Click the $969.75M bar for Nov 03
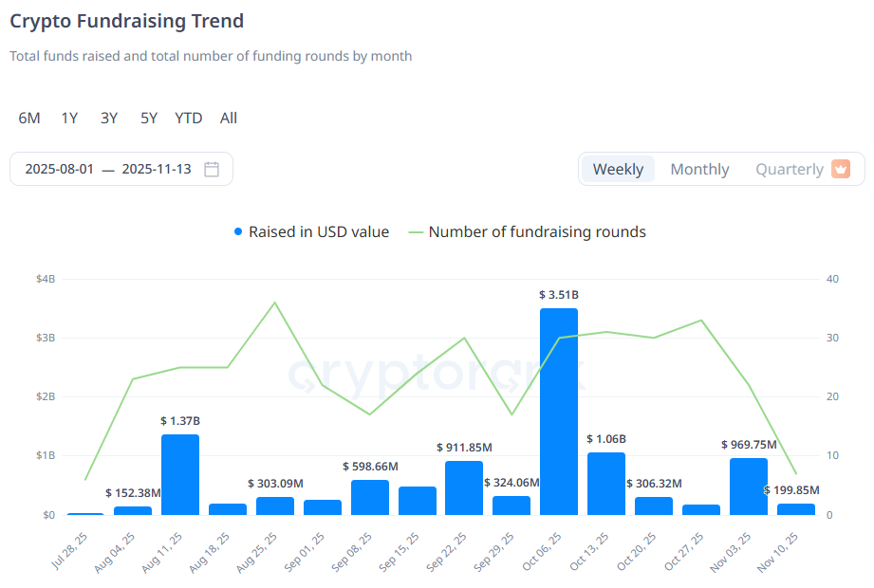 749,487
